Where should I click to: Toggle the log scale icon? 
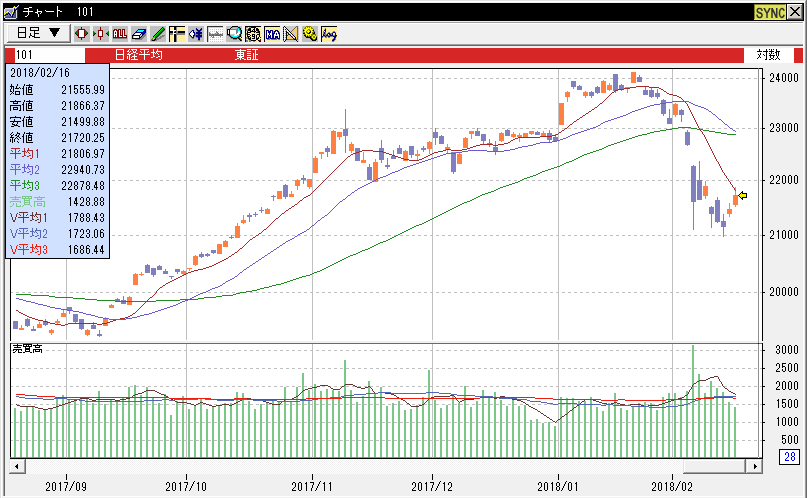click(329, 34)
